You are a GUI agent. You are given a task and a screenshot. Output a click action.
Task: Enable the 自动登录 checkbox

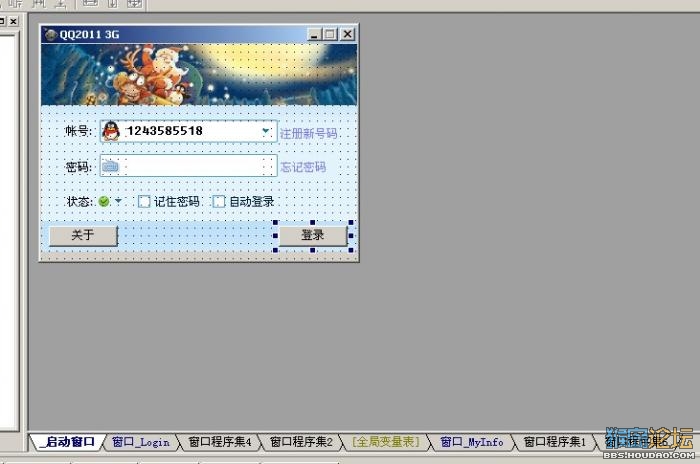pyautogui.click(x=219, y=201)
